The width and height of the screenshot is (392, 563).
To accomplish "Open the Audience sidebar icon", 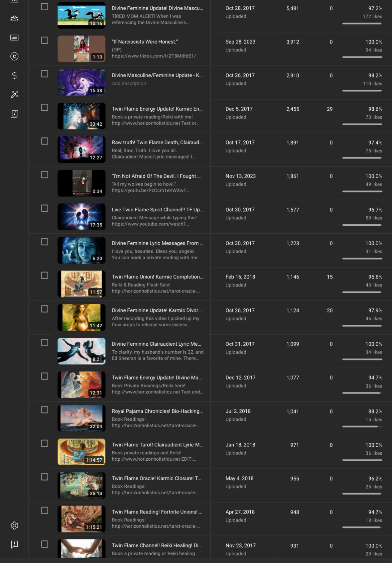I will click(14, 18).
